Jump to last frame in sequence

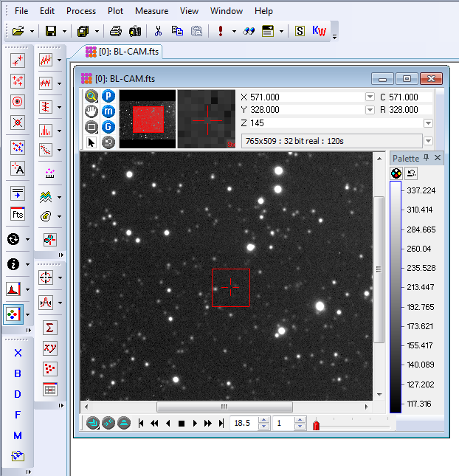(x=221, y=423)
